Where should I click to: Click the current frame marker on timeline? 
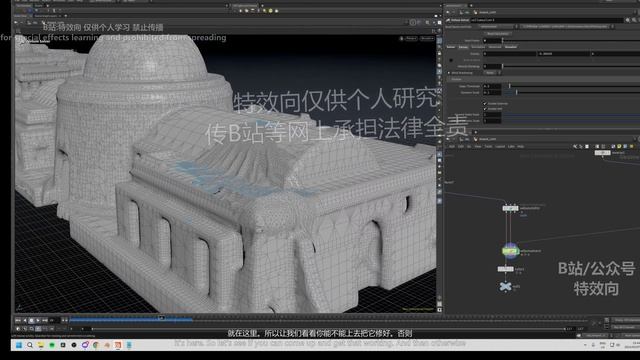click(162, 318)
